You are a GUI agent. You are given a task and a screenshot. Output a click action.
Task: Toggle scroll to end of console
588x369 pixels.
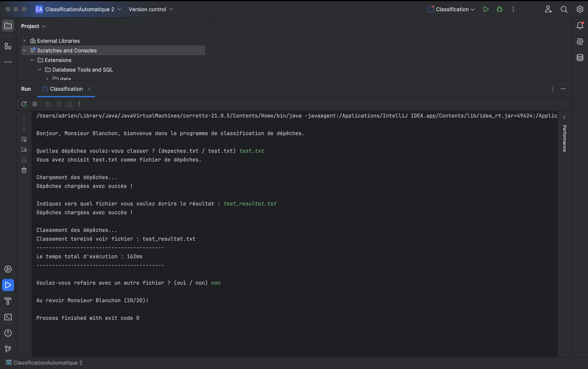tap(24, 149)
